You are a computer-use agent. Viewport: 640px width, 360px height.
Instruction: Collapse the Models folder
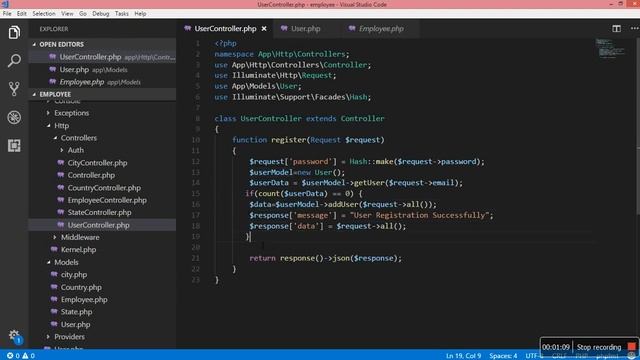point(48,262)
